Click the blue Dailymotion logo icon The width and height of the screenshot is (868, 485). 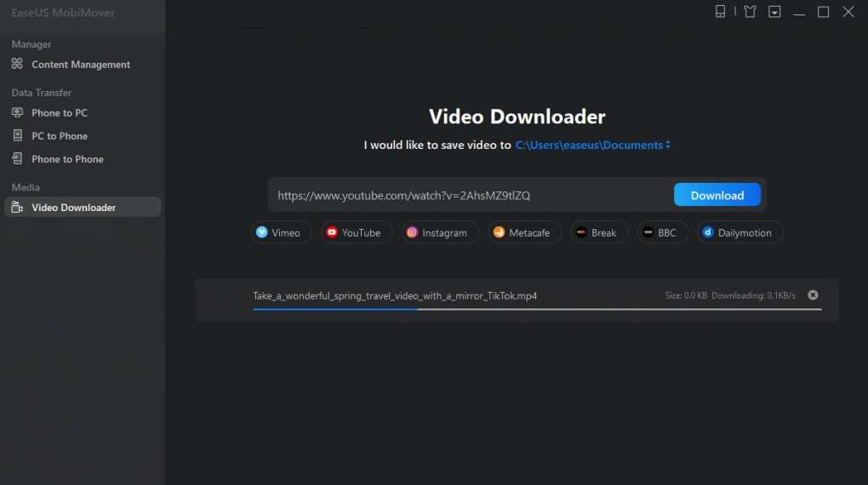pyautogui.click(x=707, y=232)
